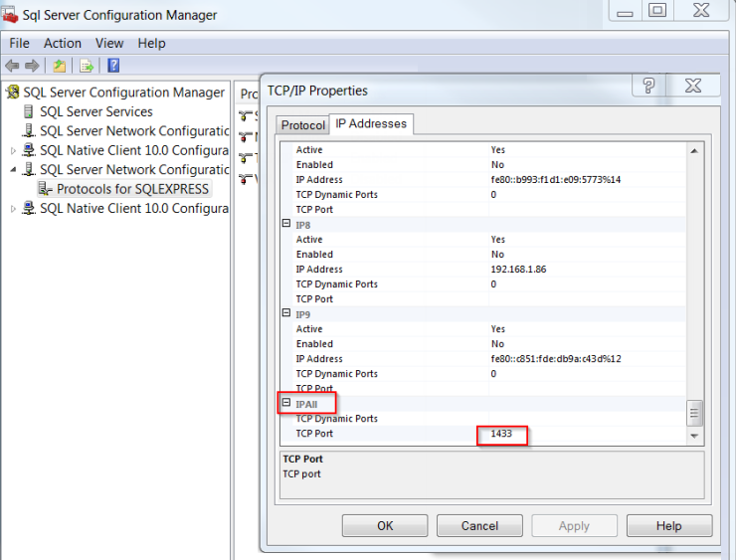Open the View menu
Image resolution: width=736 pixels, height=560 pixels.
coord(109,43)
